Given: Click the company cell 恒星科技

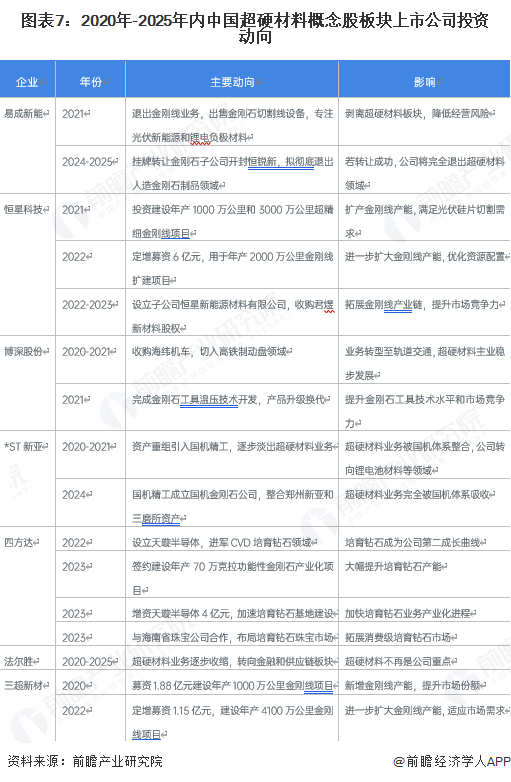Looking at the screenshot, I should coord(23,210).
